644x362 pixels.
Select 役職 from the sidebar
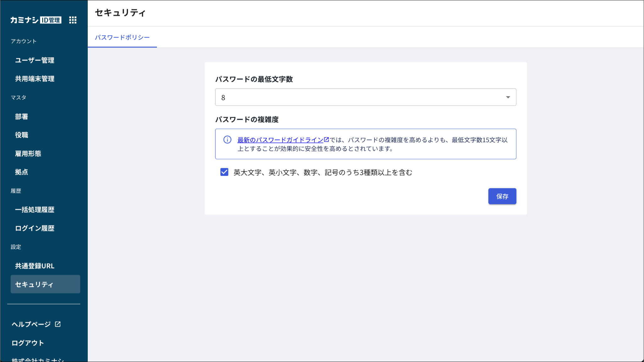click(22, 135)
